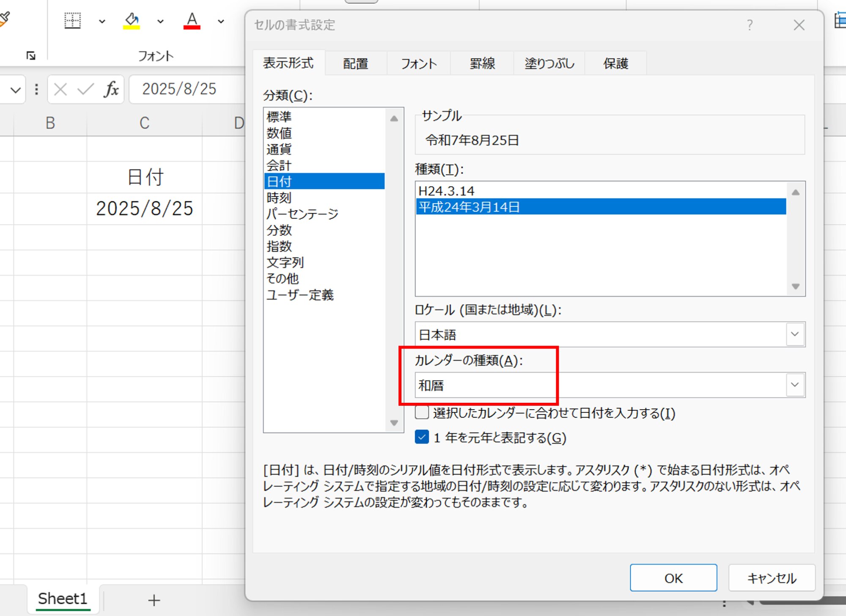The height and width of the screenshot is (616, 846).
Task: Click the Enter (checkmark) icon in formula bar
Action: pyautogui.click(x=85, y=89)
